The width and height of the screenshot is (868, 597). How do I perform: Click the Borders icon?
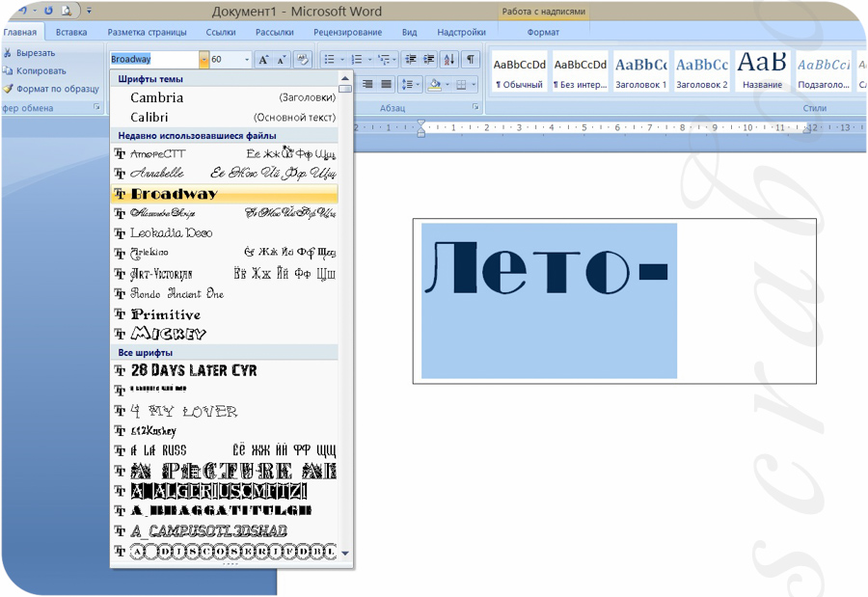[461, 84]
